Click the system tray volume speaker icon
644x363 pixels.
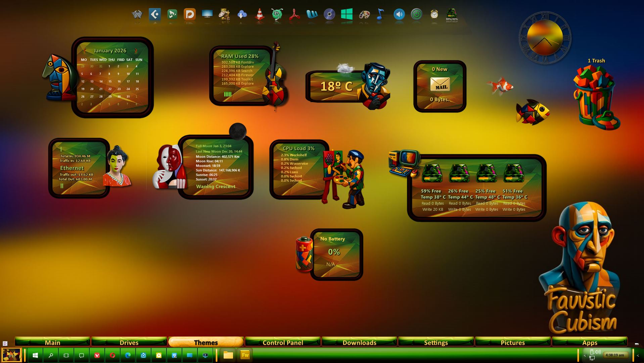point(598,352)
